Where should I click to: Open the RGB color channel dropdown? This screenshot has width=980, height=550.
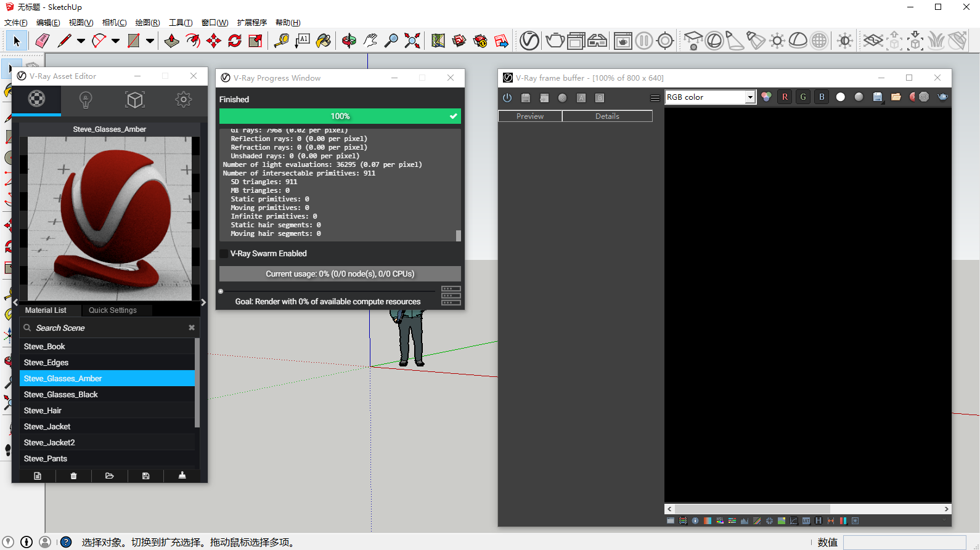(749, 97)
